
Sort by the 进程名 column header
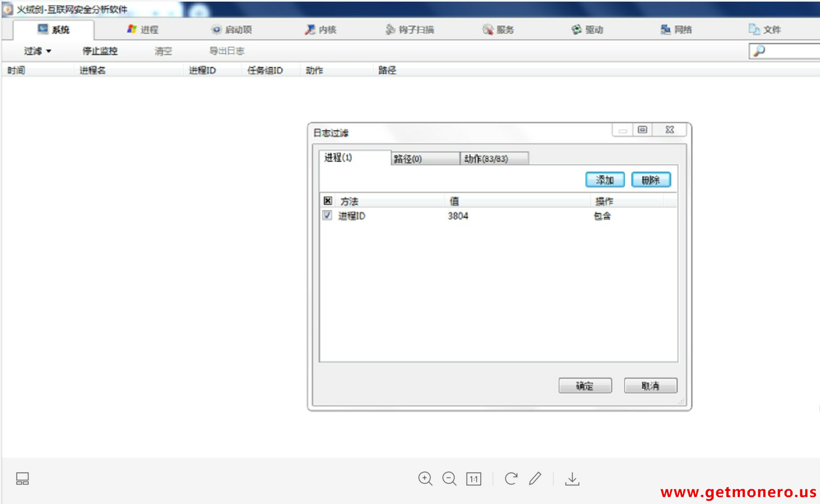tap(93, 70)
